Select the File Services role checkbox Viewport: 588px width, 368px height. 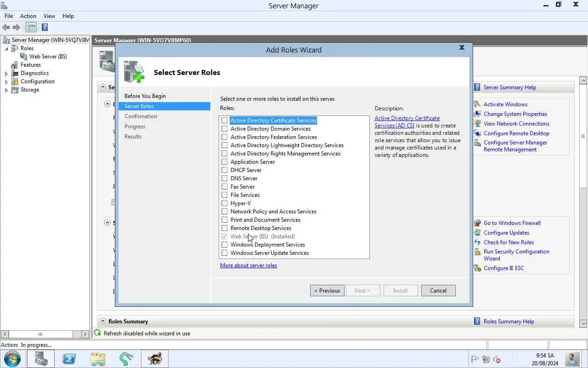point(225,195)
